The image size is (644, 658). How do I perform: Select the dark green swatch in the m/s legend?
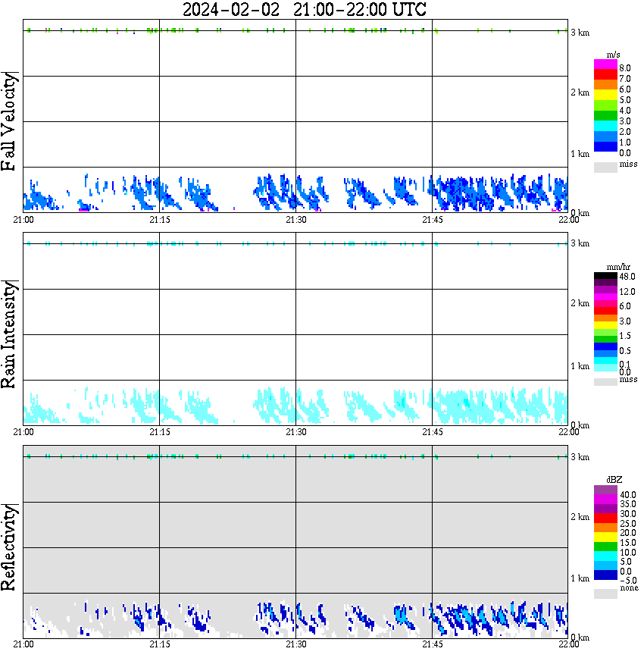tap(605, 115)
